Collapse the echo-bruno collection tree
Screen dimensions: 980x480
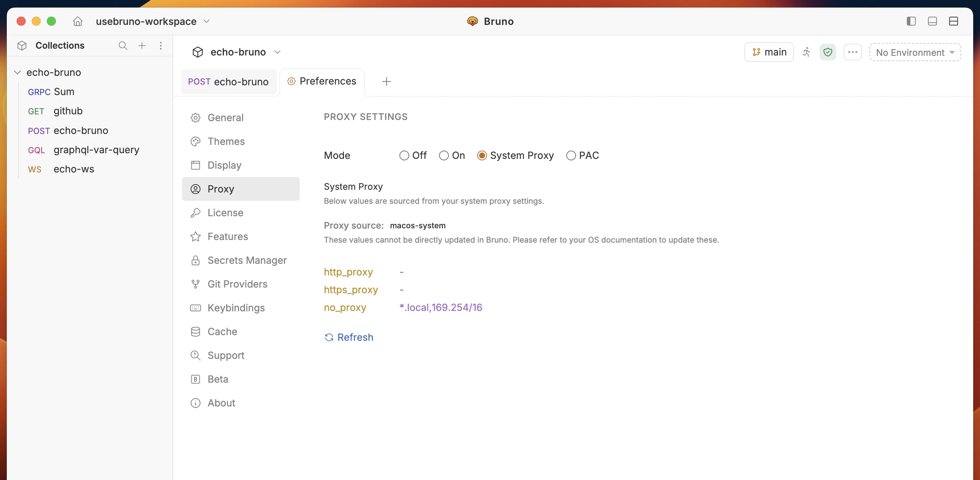pyautogui.click(x=17, y=72)
